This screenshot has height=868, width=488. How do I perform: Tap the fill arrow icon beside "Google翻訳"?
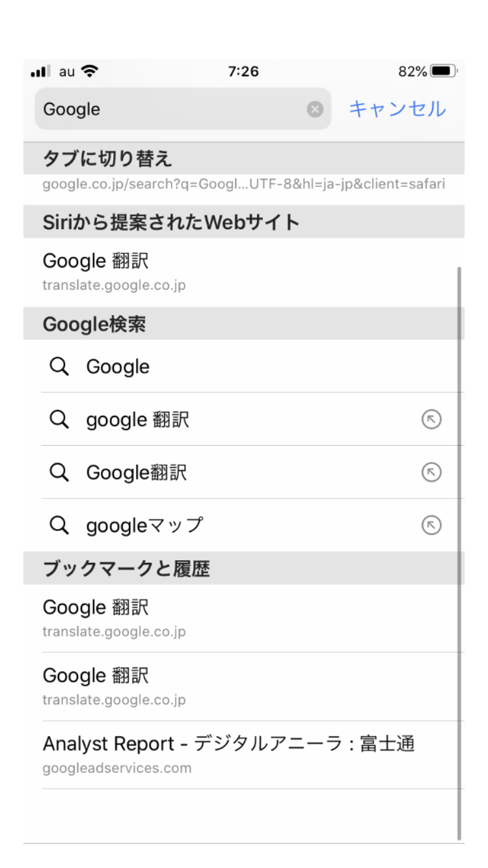(x=431, y=473)
